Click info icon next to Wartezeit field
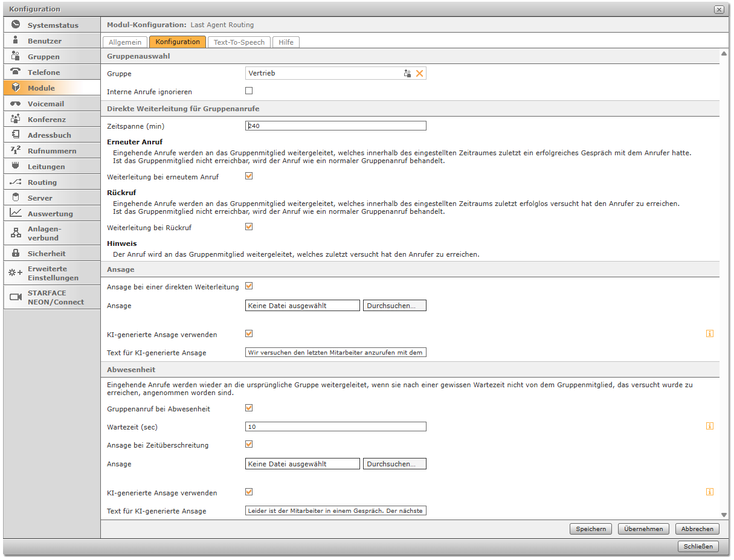 point(710,426)
